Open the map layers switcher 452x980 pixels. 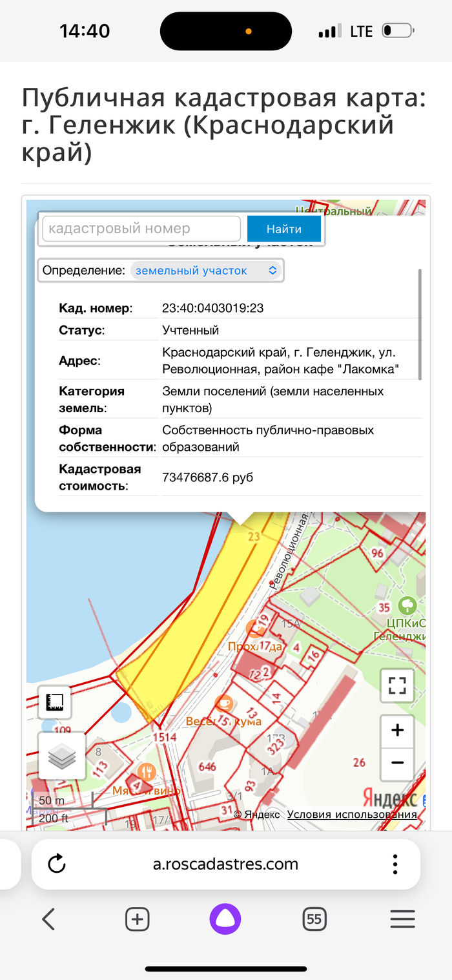(62, 756)
